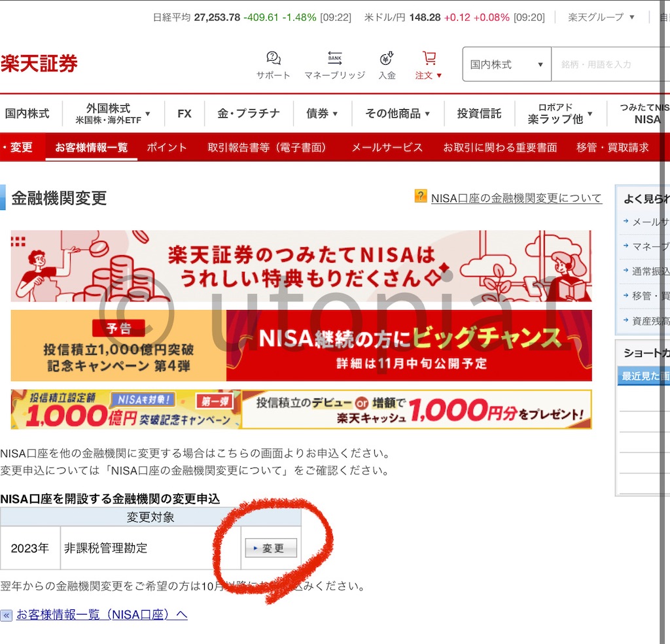Viewport: 670px width, 644px height.
Task: Click the question mark help icon
Action: pyautogui.click(x=421, y=196)
